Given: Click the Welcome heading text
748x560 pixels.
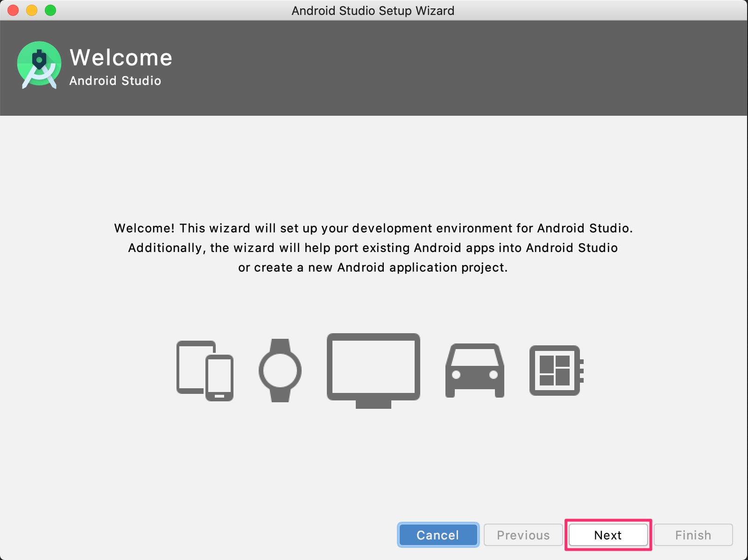Looking at the screenshot, I should 121,58.
